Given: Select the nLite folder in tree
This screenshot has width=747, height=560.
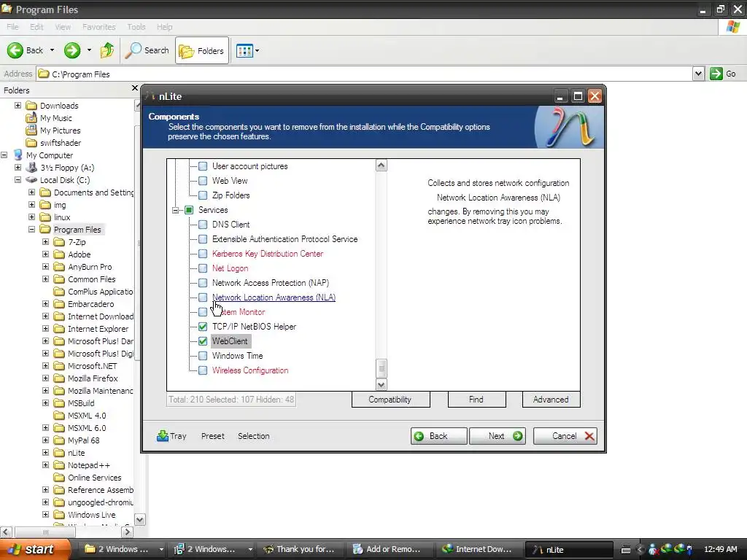Looking at the screenshot, I should [x=76, y=452].
